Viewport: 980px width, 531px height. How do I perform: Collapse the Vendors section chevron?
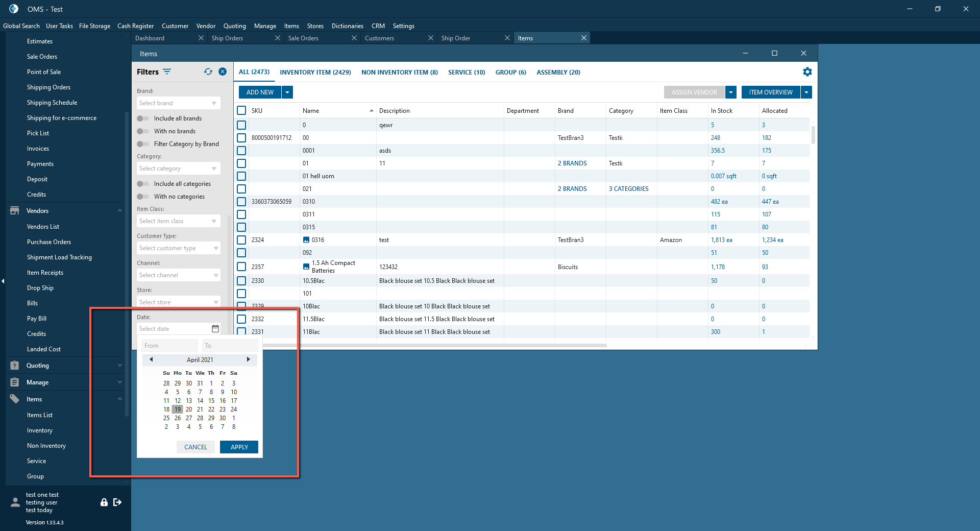click(x=120, y=211)
